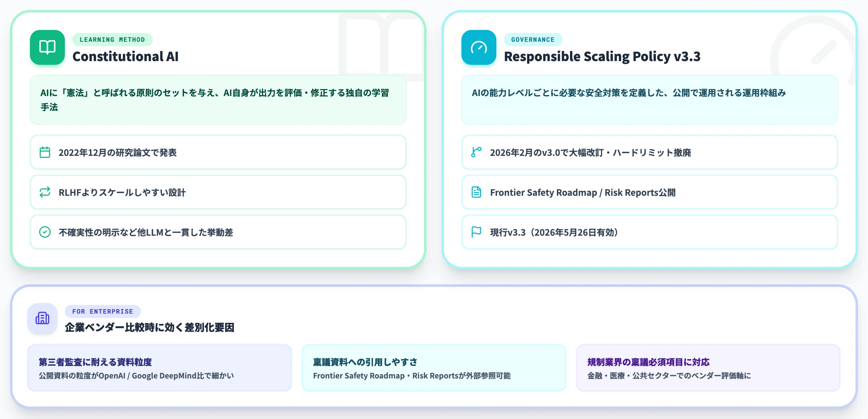The image size is (868, 419).
Task: Click the calendar icon next to 2022年12月
Action: coord(45,152)
